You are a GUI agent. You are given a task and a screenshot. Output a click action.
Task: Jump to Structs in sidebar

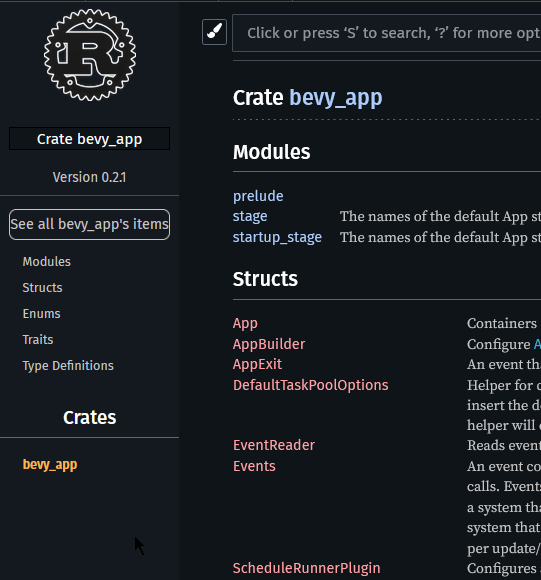tap(43, 287)
